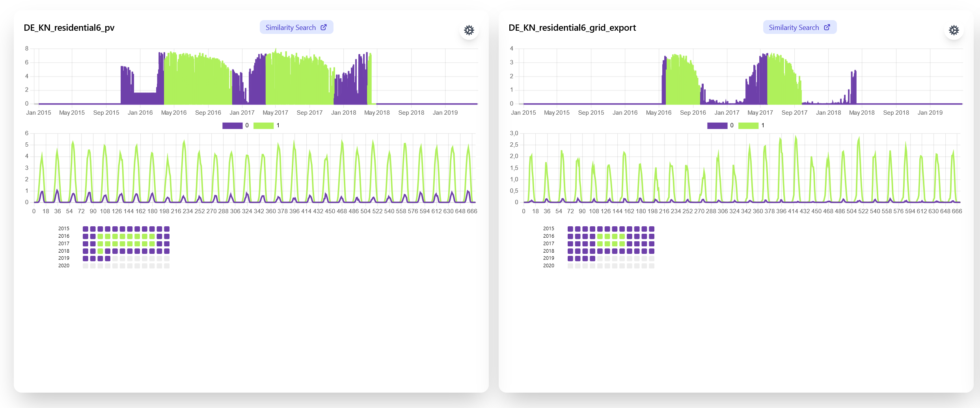980x408 pixels.
Task: Click the DE_KN_residential6_grid_export panel title
Action: click(x=572, y=28)
